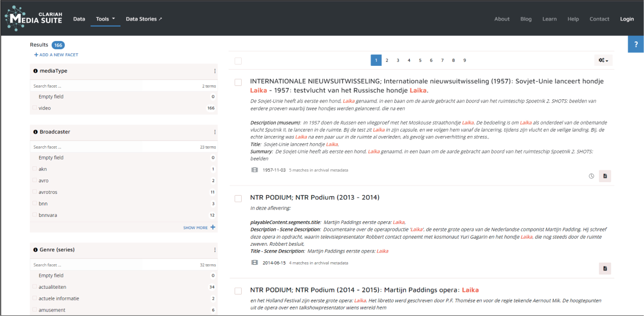The image size is (644, 316).
Task: Check the avrotros broadcaster filter
Action: click(35, 192)
